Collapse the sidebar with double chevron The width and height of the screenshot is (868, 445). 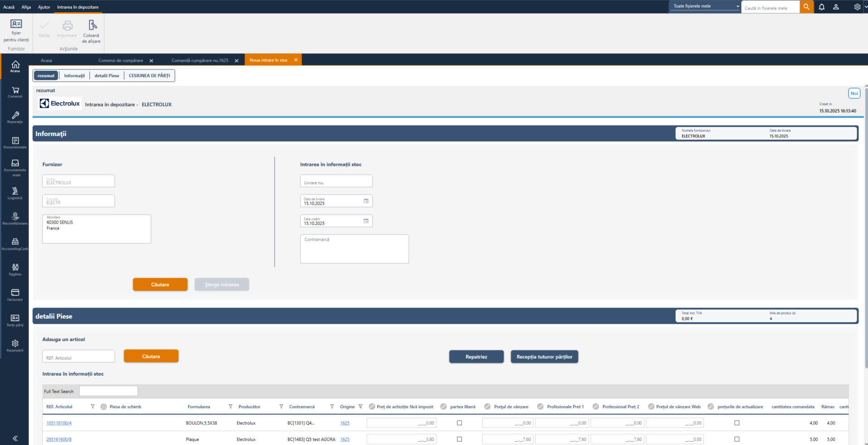[x=15, y=438]
